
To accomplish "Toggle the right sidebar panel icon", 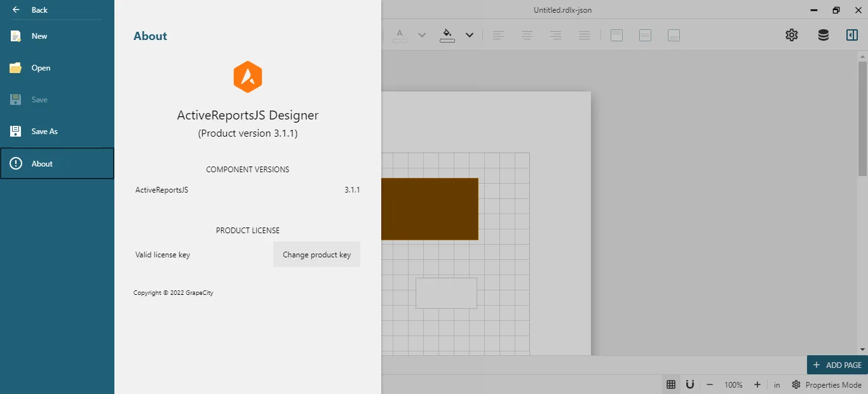I will coord(852,35).
